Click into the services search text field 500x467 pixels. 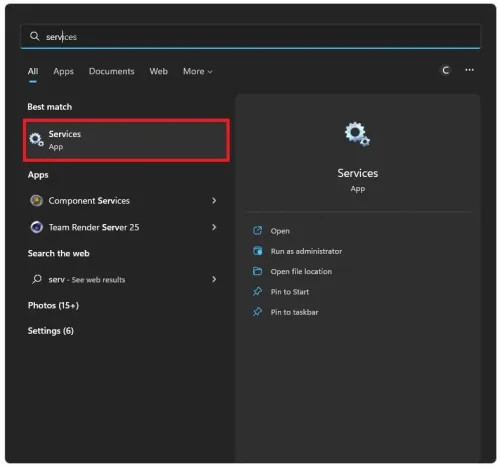250,36
